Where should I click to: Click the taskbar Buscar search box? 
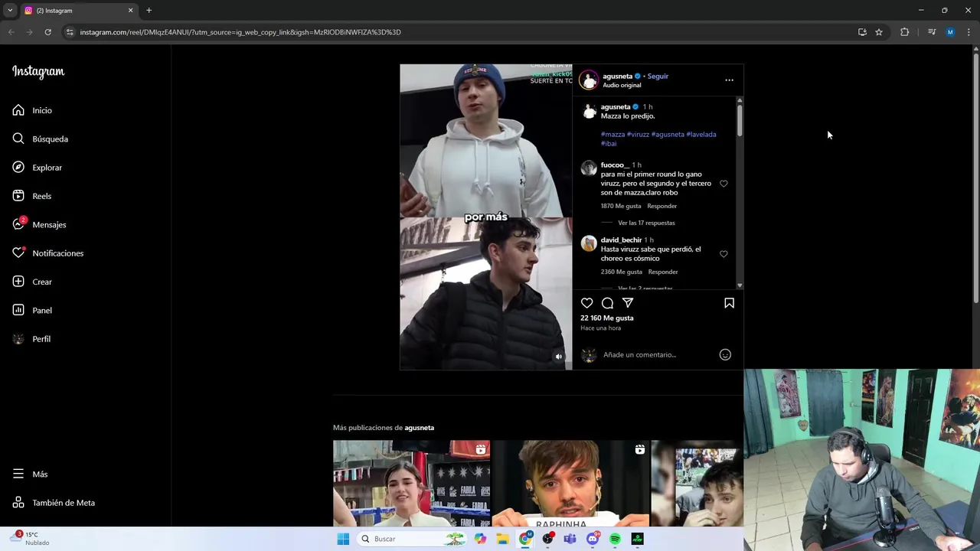pos(410,539)
